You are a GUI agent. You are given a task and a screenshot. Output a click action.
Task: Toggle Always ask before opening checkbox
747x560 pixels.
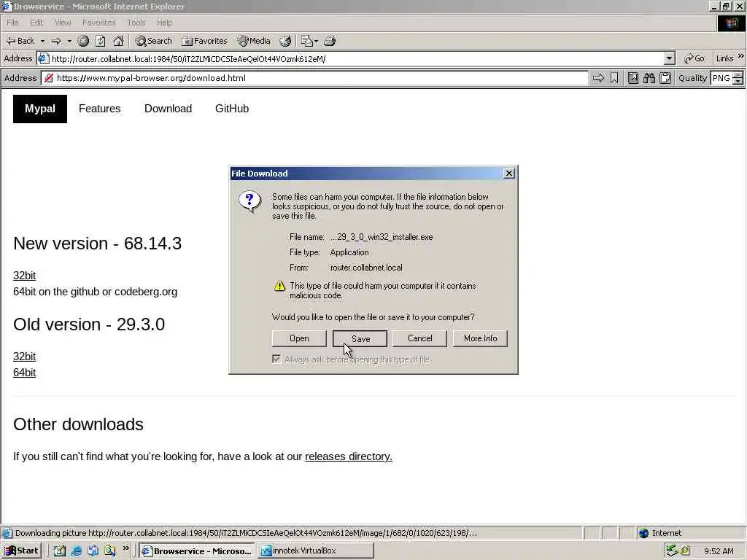pos(276,359)
